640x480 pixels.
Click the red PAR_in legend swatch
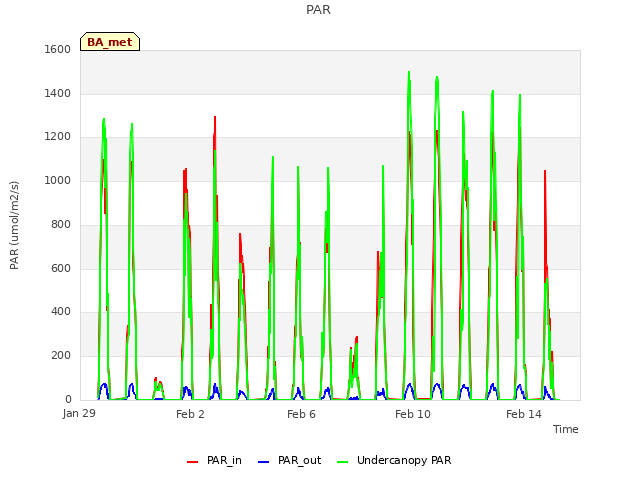(x=192, y=462)
